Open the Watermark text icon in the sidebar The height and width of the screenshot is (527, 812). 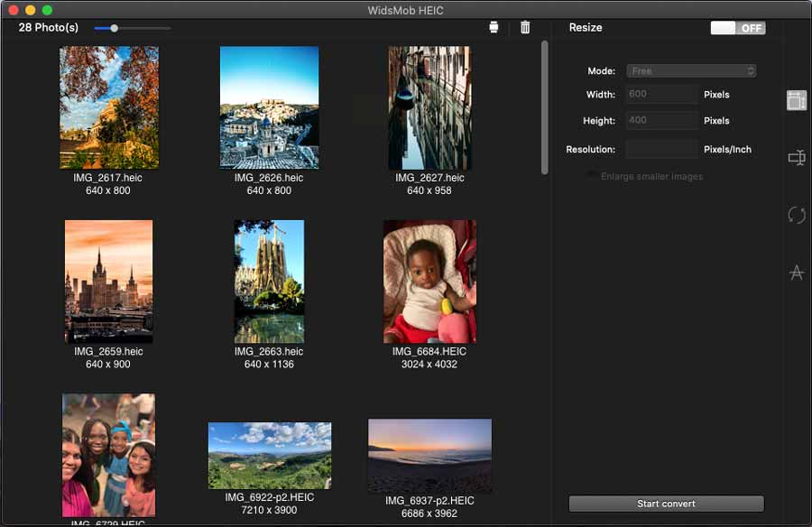(796, 273)
